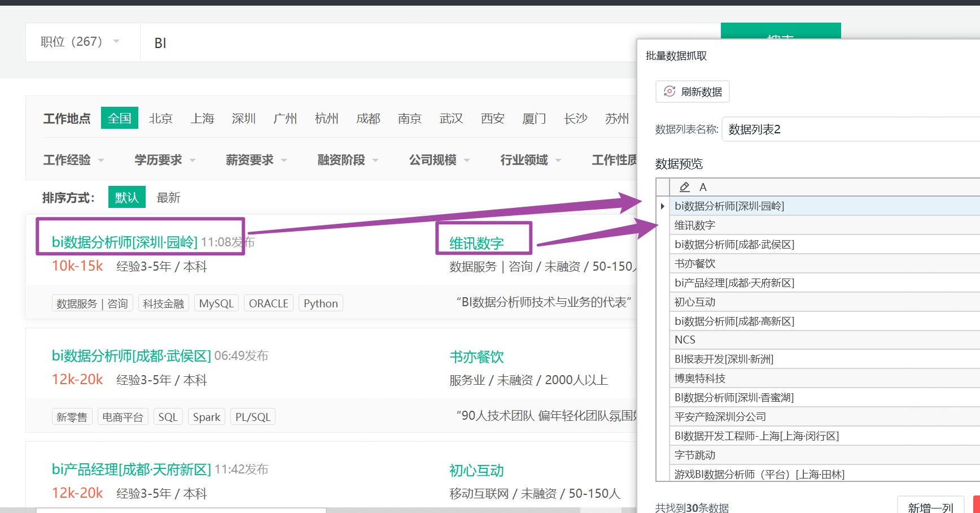Choose 北京 city filter
Screen dimensions: 980x513
(161, 118)
